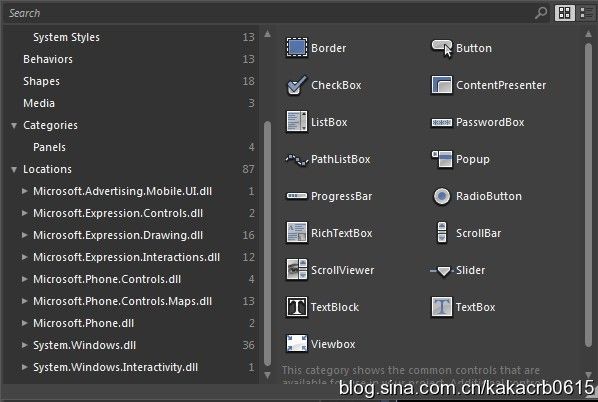Choose the ListBox control icon
Screen dimensions: 598x402
pos(297,122)
